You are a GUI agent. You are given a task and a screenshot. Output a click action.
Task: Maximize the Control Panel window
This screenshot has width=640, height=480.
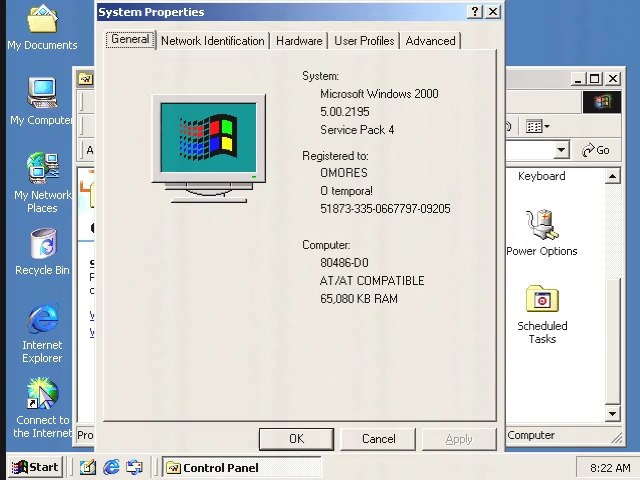594,78
